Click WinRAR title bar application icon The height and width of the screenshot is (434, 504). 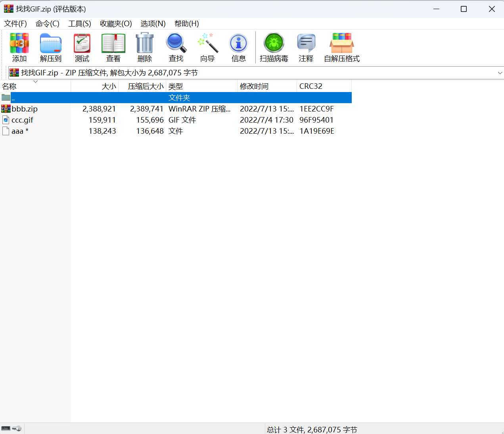tap(9, 9)
